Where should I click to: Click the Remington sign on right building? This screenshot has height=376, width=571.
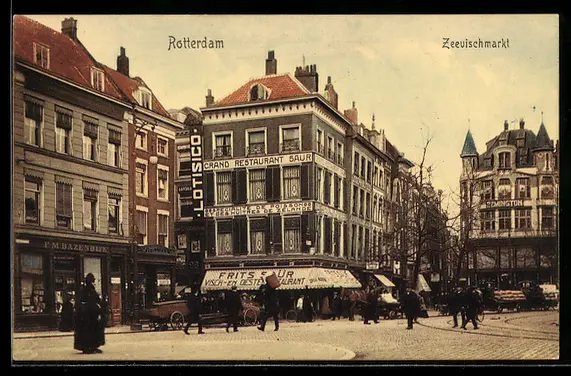[504, 204]
